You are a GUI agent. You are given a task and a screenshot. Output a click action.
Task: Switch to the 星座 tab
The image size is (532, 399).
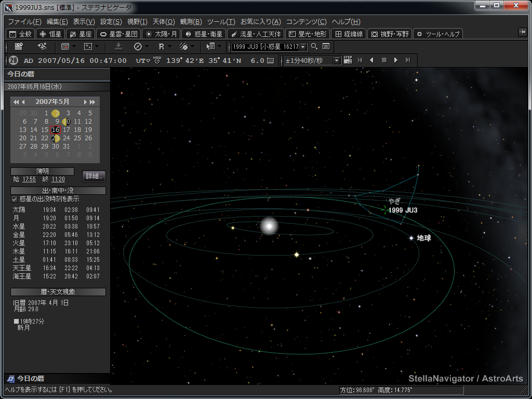[81, 34]
